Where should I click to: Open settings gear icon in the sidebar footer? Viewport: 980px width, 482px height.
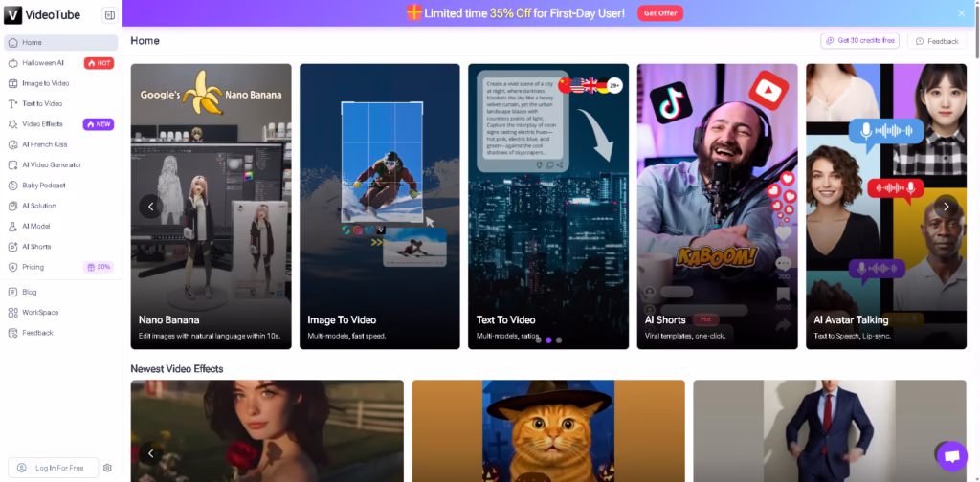coord(107,468)
